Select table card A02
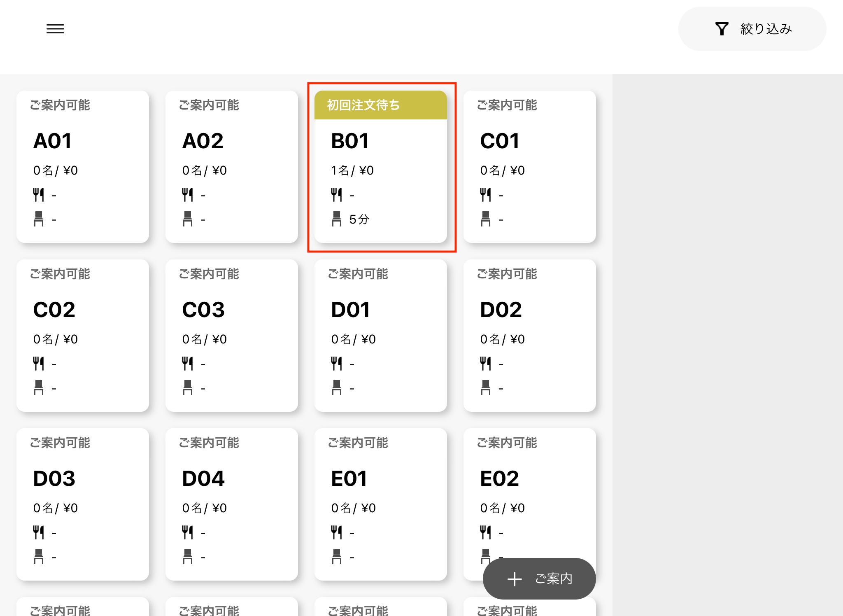This screenshot has height=616, width=843. [231, 166]
